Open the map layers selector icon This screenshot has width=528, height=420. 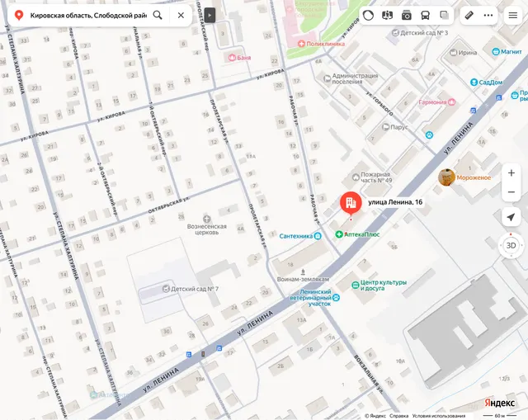387,15
